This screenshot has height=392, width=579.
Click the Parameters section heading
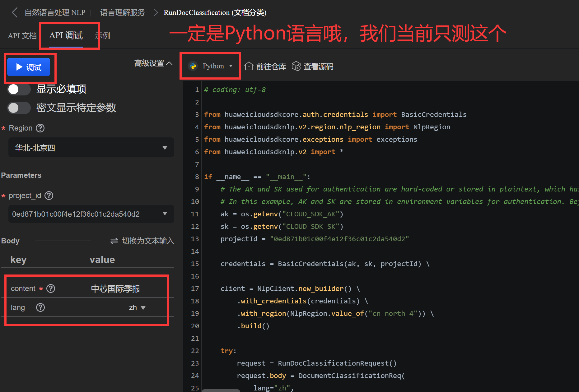point(21,175)
